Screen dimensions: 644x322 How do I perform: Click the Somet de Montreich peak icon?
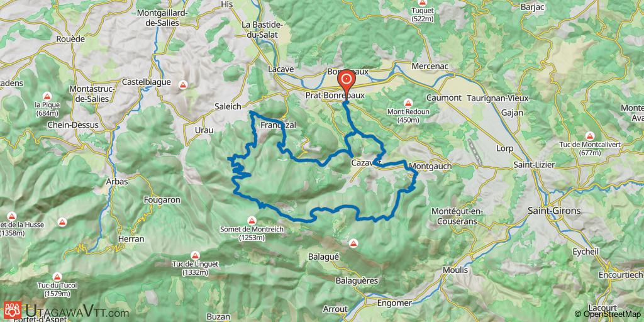click(252, 221)
